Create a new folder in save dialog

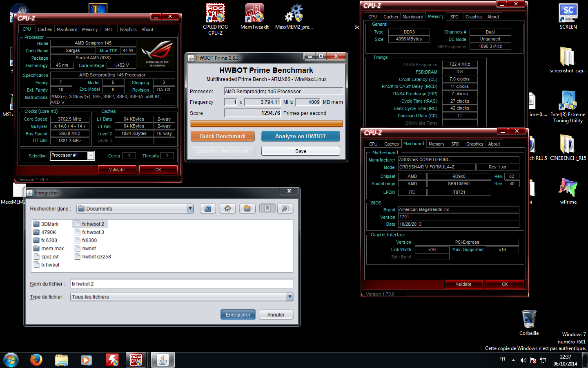tap(247, 209)
